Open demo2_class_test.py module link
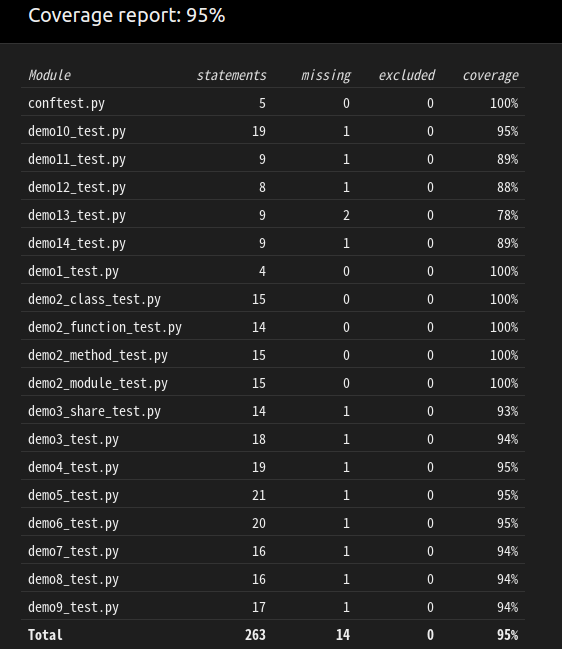Viewport: 562px width, 649px height. pos(94,299)
